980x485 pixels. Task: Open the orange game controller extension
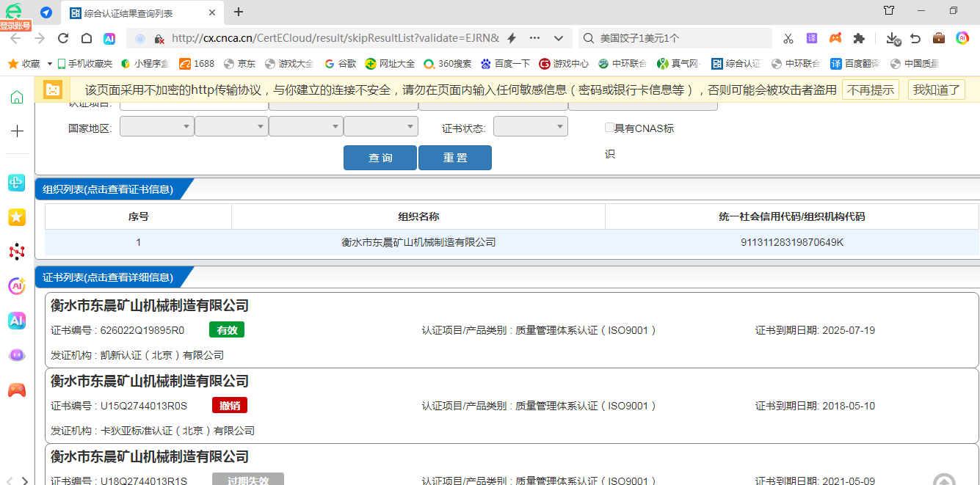(x=835, y=38)
